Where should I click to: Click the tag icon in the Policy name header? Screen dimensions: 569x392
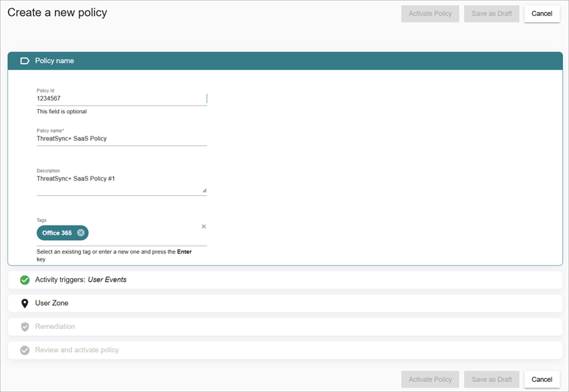coord(25,60)
